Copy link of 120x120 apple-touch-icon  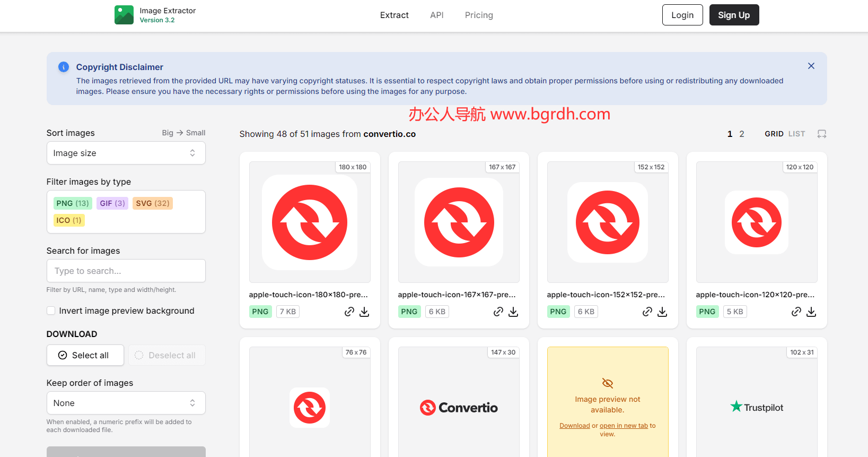[796, 312]
